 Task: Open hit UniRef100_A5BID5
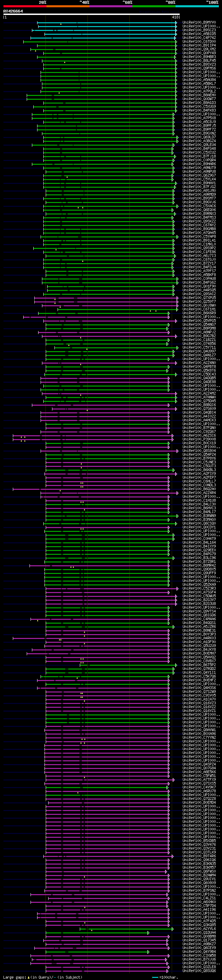coord(199,34)
